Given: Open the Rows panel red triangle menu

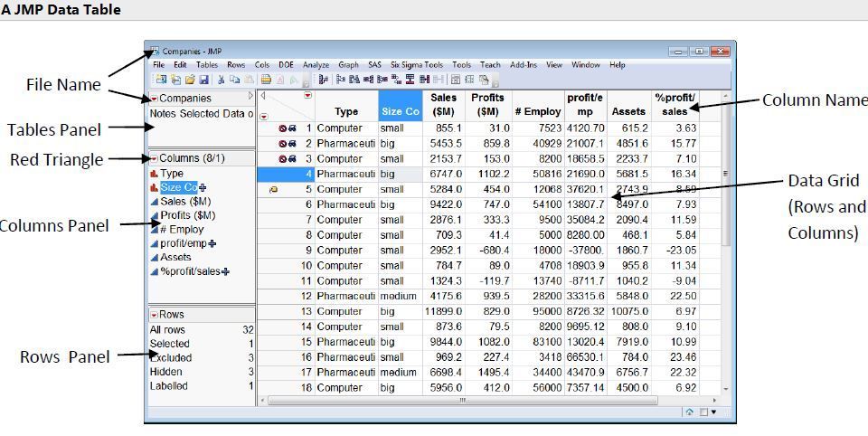Looking at the screenshot, I should [x=154, y=315].
